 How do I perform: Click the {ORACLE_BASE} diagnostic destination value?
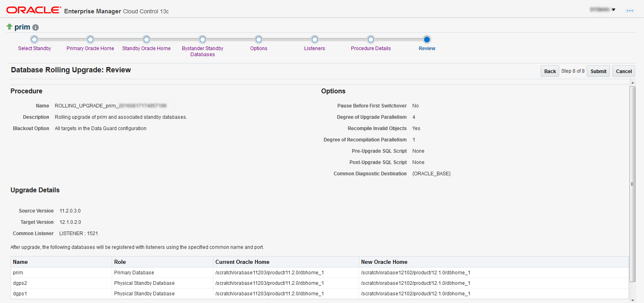pos(431,174)
